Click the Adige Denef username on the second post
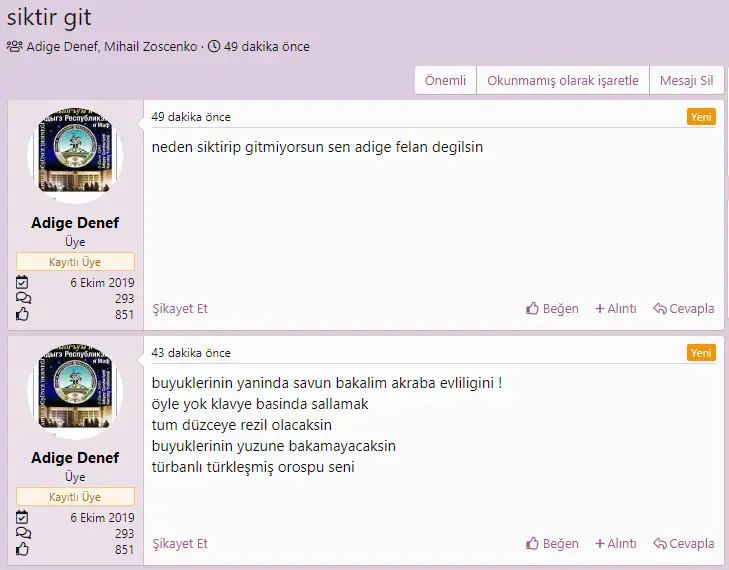 (75, 458)
